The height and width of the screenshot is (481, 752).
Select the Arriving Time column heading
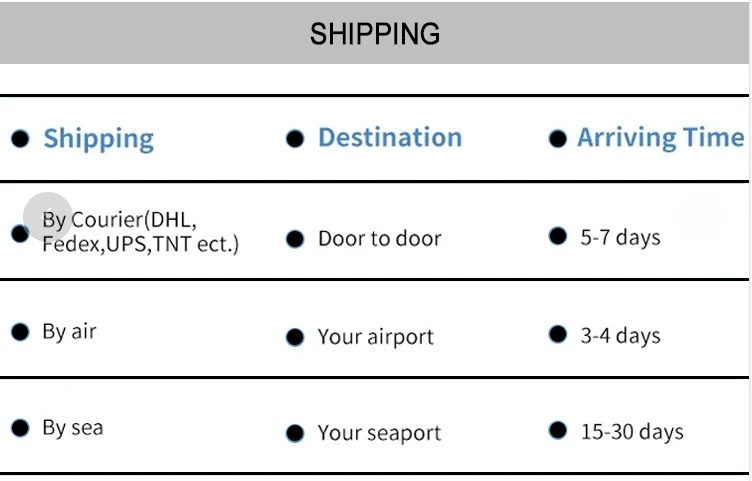coord(660,138)
